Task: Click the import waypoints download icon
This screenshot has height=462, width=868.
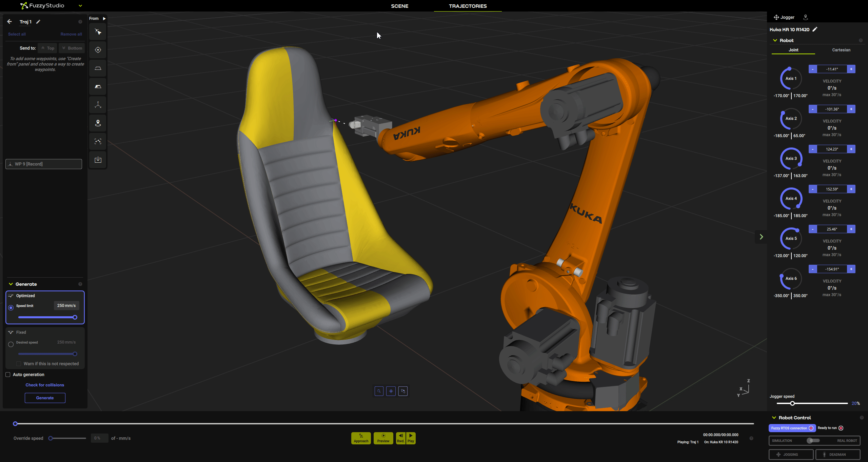Action: 98,160
